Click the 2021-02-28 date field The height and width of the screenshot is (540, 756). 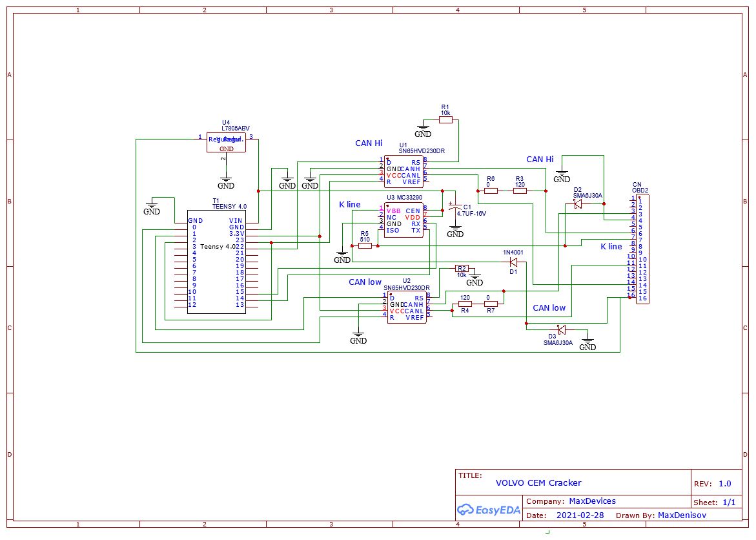580,515
